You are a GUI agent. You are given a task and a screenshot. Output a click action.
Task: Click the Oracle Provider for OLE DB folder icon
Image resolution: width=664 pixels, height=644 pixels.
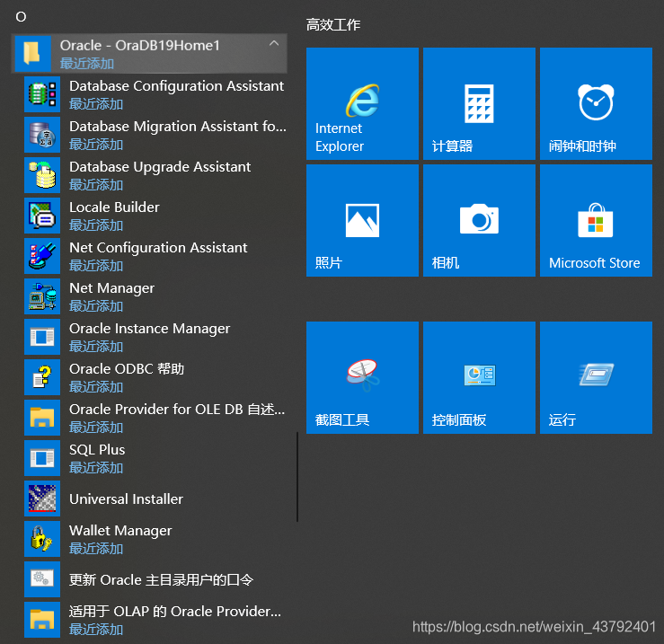tap(42, 418)
